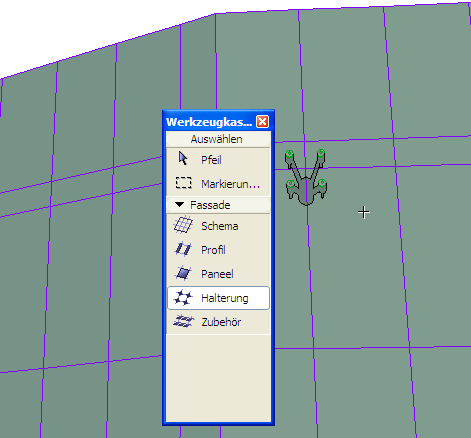
Task: Click the spider bracket junction on facade
Action: click(306, 177)
